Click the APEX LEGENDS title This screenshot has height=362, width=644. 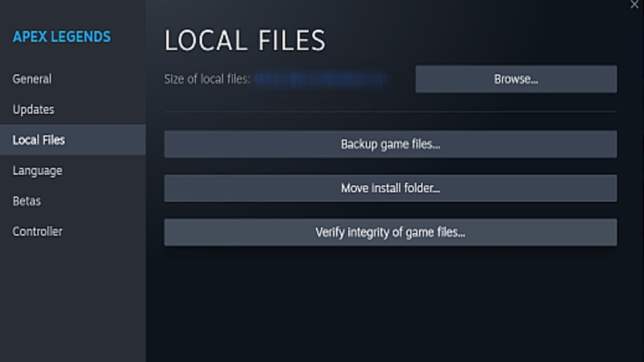click(x=62, y=36)
